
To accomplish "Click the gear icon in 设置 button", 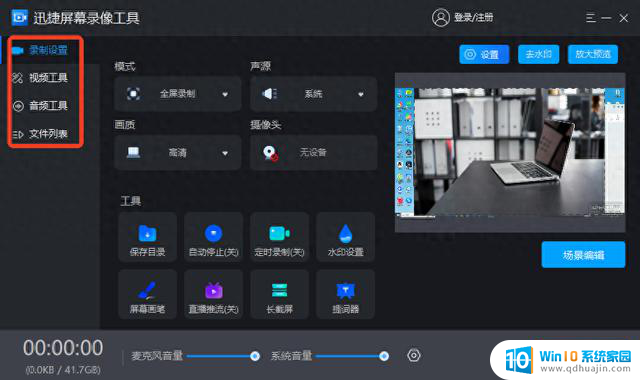I will 470,54.
